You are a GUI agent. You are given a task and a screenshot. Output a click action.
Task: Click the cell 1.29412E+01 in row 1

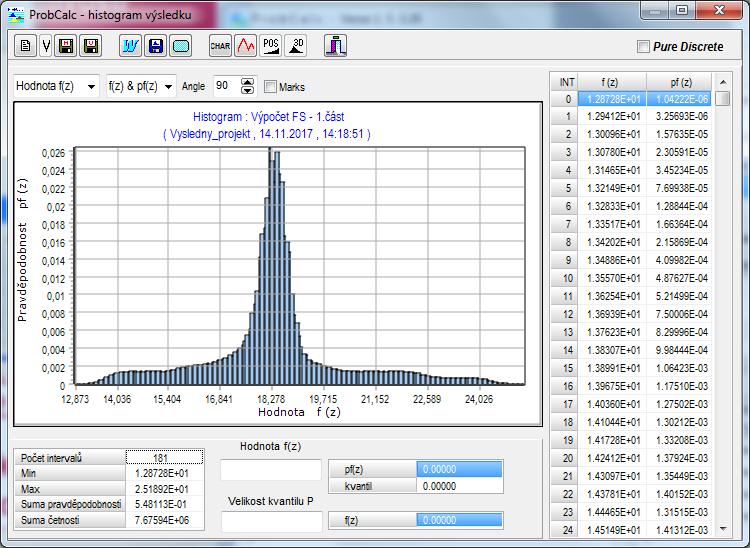(x=612, y=116)
